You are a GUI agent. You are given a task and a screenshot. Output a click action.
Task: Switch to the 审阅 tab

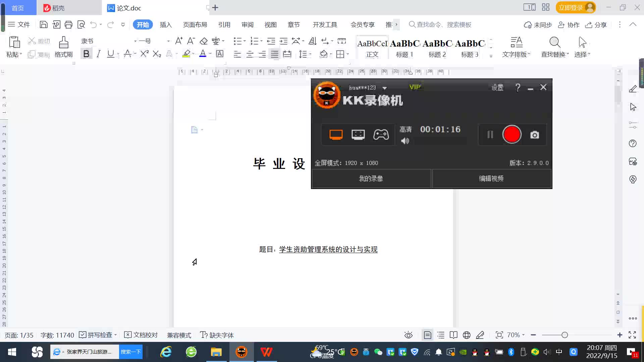coord(248,24)
